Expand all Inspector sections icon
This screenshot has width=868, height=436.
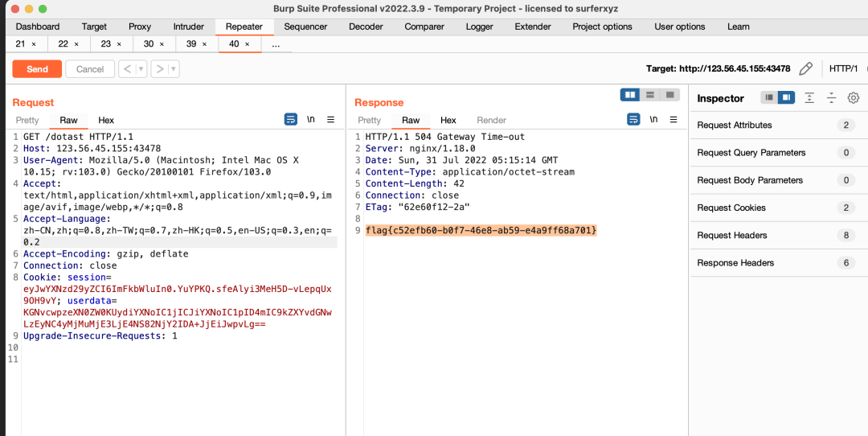coord(809,98)
